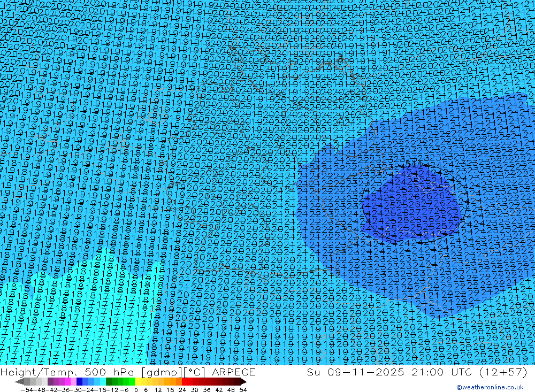The image size is (535, 392).
Task: Pick the dark green swatch above -18
Action: point(109,382)
